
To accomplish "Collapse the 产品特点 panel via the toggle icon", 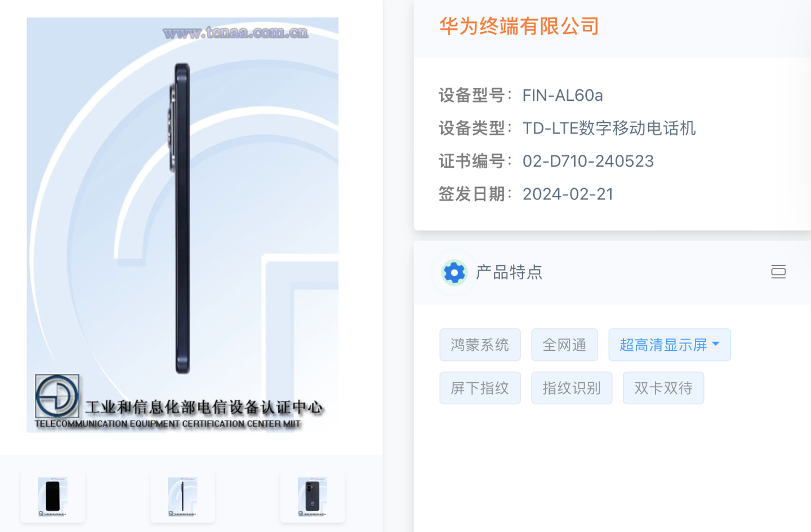I will [x=778, y=272].
